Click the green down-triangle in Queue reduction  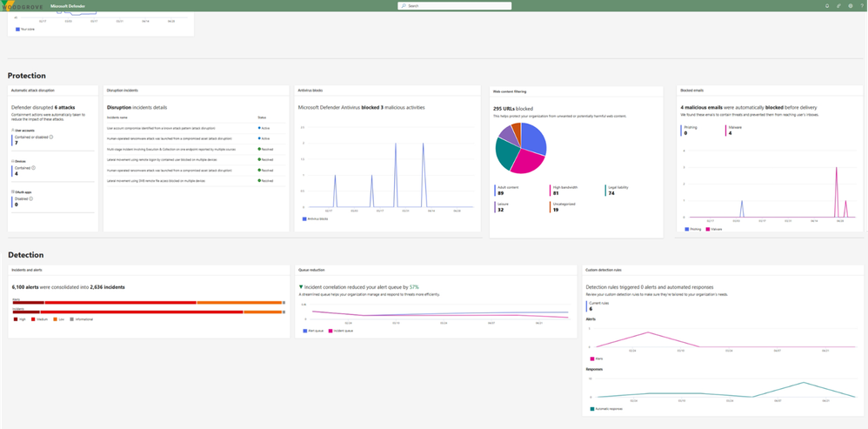coord(301,287)
